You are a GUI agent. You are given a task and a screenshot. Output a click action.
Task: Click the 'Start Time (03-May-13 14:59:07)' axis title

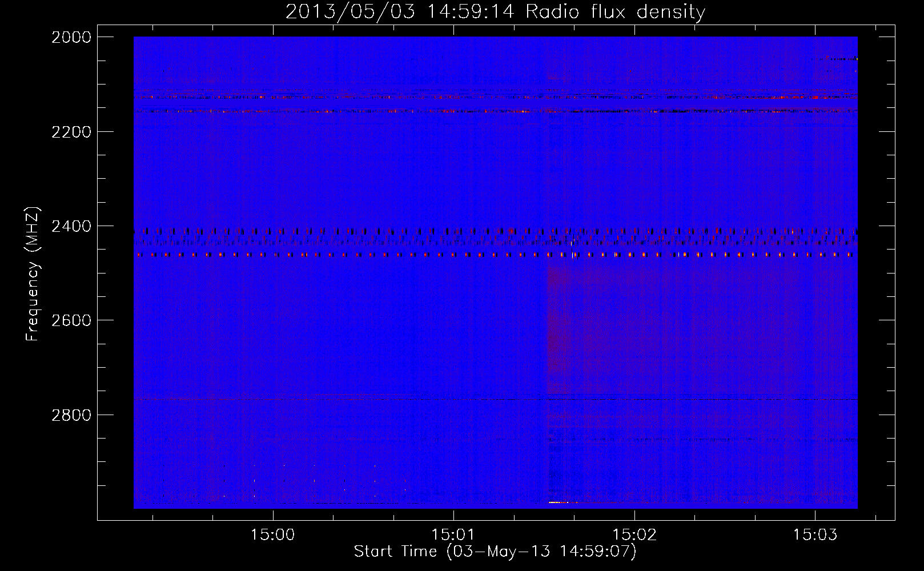tap(495, 552)
